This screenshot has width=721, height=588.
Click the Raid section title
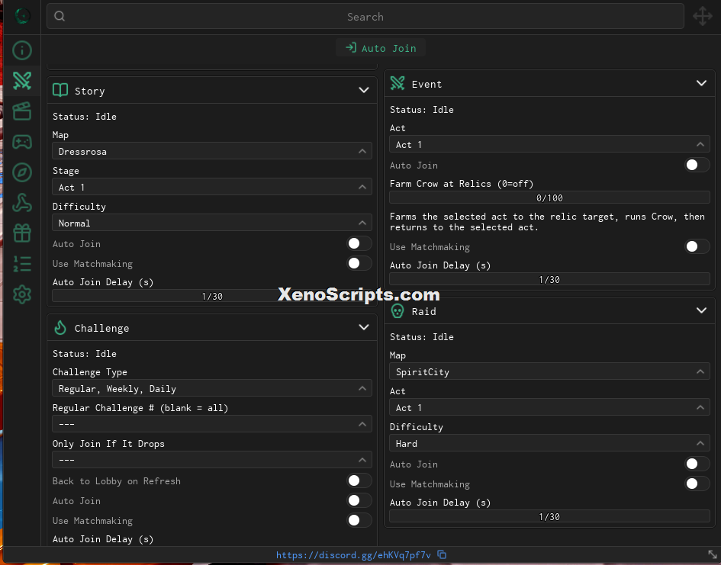(423, 312)
